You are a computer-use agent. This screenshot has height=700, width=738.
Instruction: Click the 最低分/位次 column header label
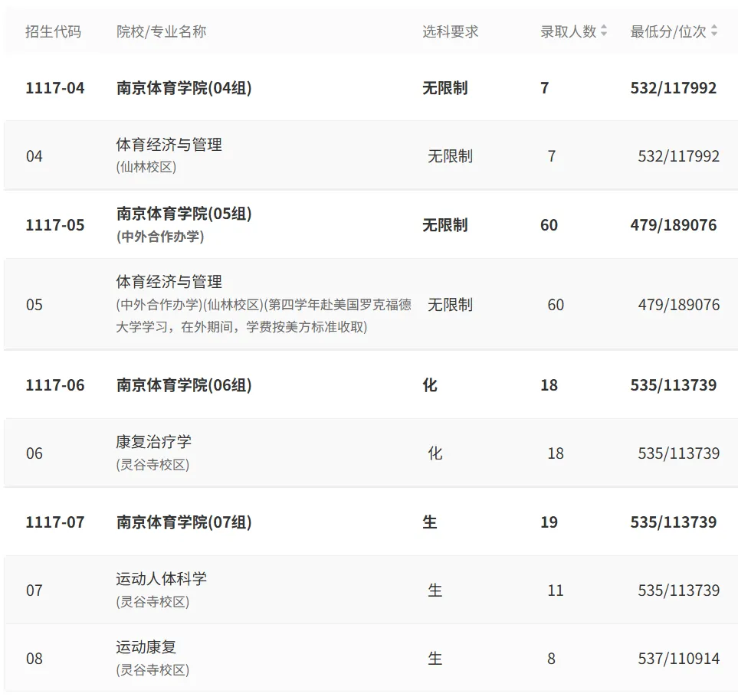pos(668,31)
